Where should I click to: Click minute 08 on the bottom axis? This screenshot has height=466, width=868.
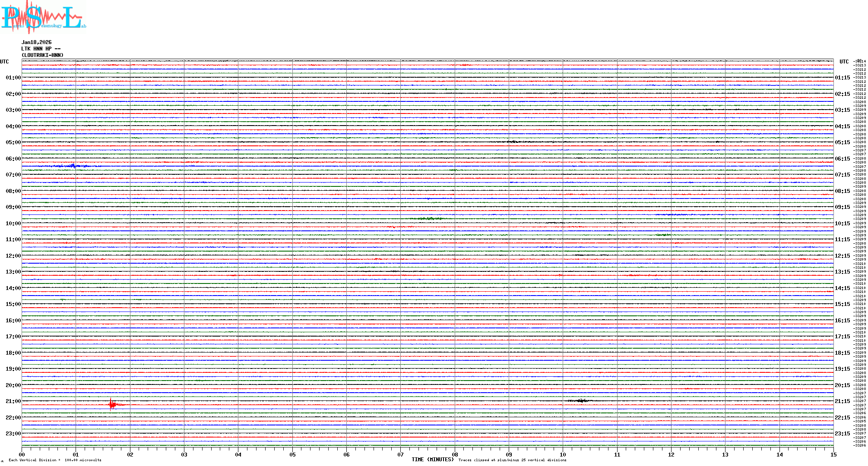pos(455,454)
